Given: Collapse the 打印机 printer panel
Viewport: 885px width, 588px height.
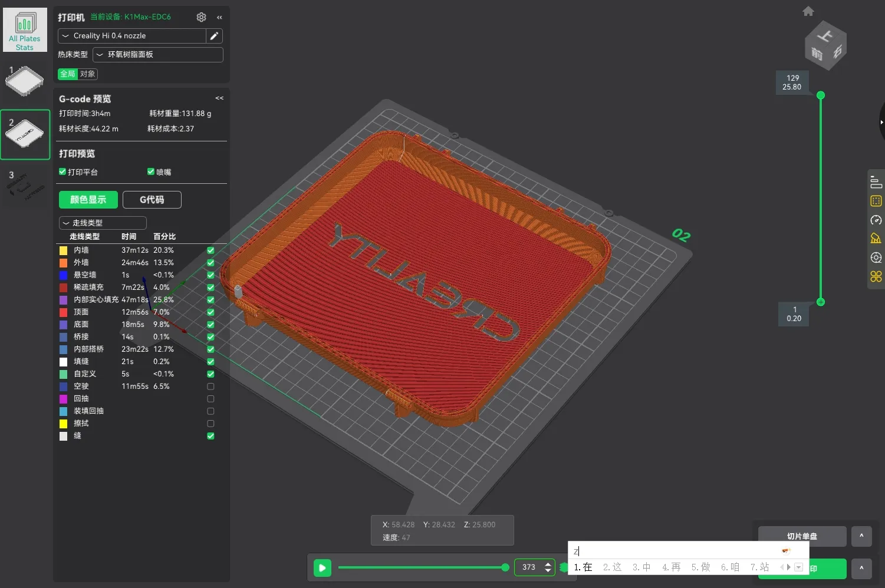Looking at the screenshot, I should (219, 17).
